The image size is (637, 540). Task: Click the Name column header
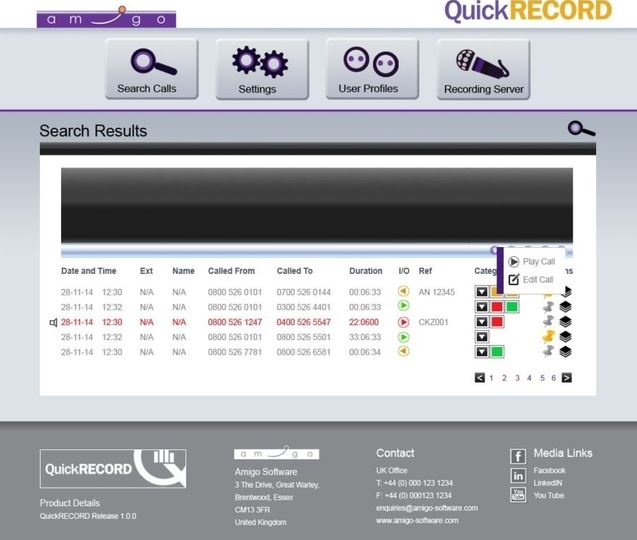(183, 271)
